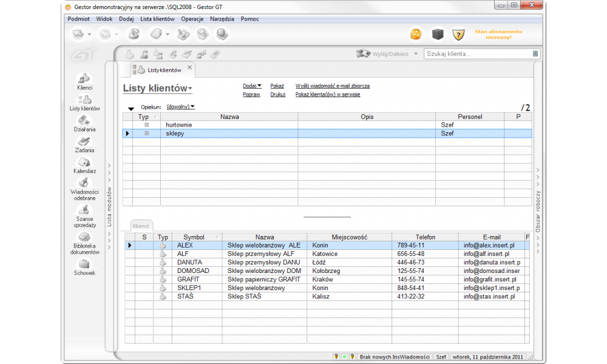This screenshot has height=364, width=607.
Task: Click the search options icon in Szukaj klienta box
Action: (535, 54)
